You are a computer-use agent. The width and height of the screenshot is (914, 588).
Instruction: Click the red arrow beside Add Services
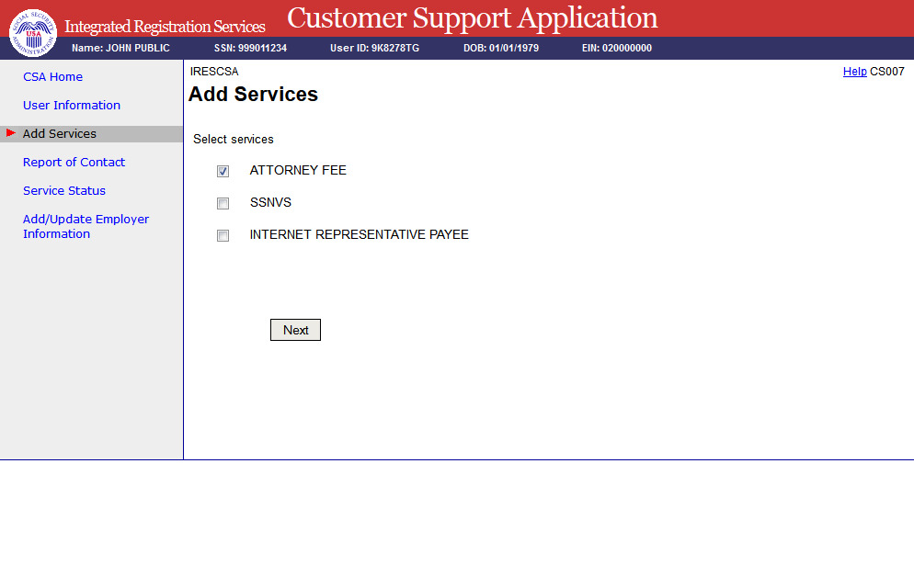tap(11, 133)
